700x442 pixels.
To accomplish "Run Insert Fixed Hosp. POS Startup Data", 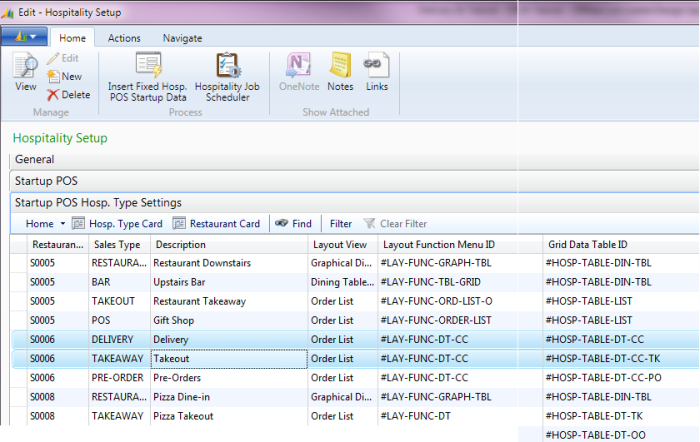I will (x=147, y=77).
